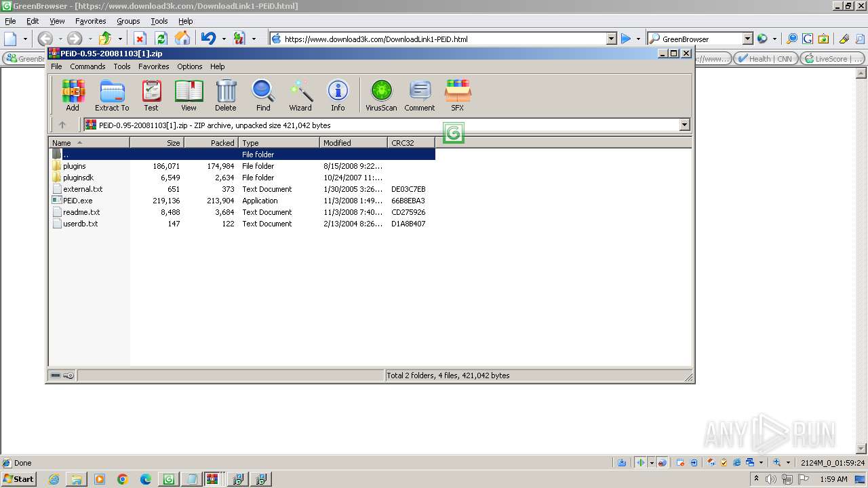Sort by Packed column header
This screenshot has height=488, width=868.
(211, 142)
